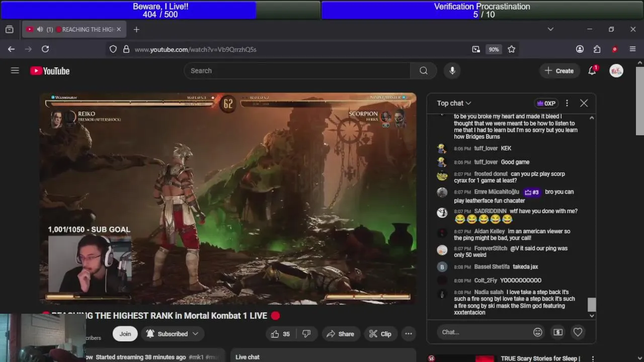Click the page vertical scrollbar thumb
This screenshot has width=644, height=362.
pyautogui.click(x=640, y=102)
